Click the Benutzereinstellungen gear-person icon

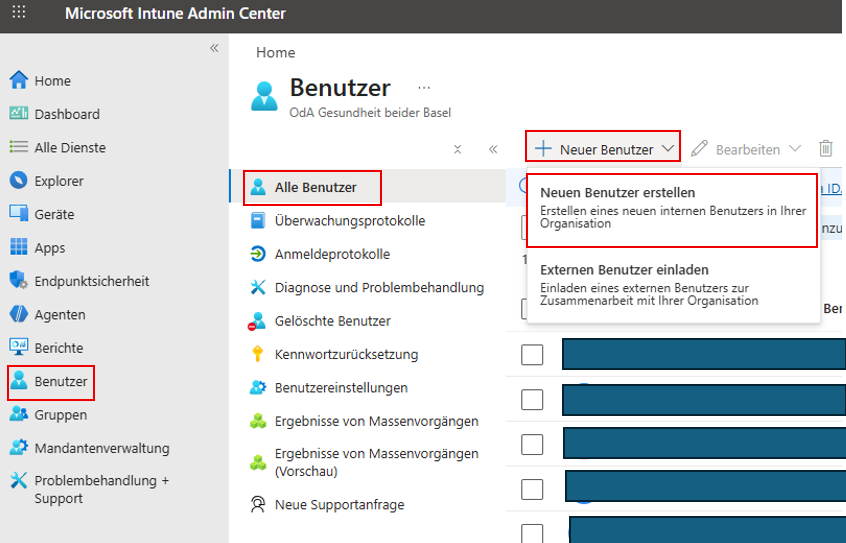pos(258,388)
